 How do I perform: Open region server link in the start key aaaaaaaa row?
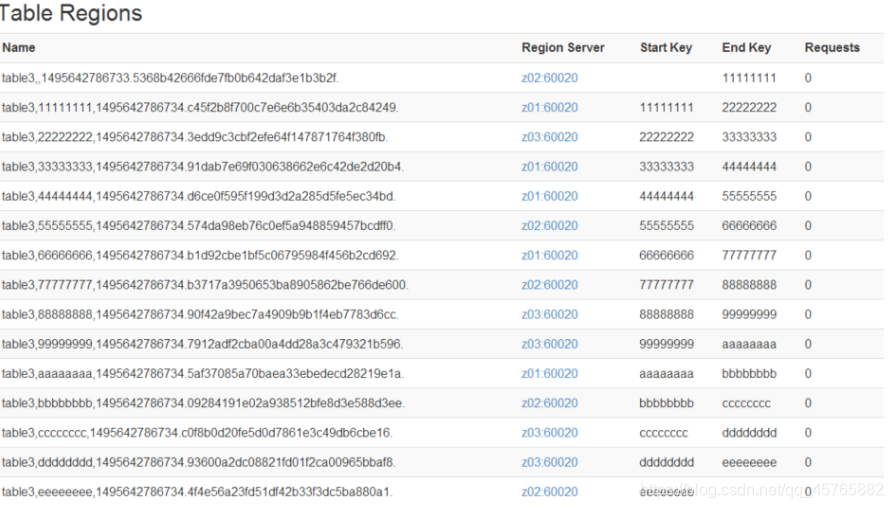click(x=550, y=374)
